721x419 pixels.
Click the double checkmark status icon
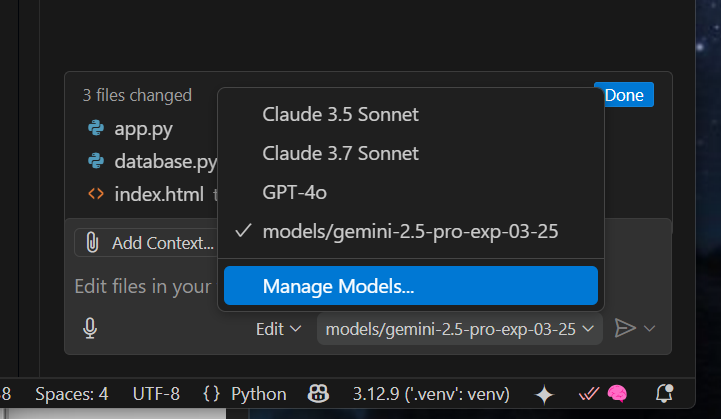pyautogui.click(x=589, y=394)
